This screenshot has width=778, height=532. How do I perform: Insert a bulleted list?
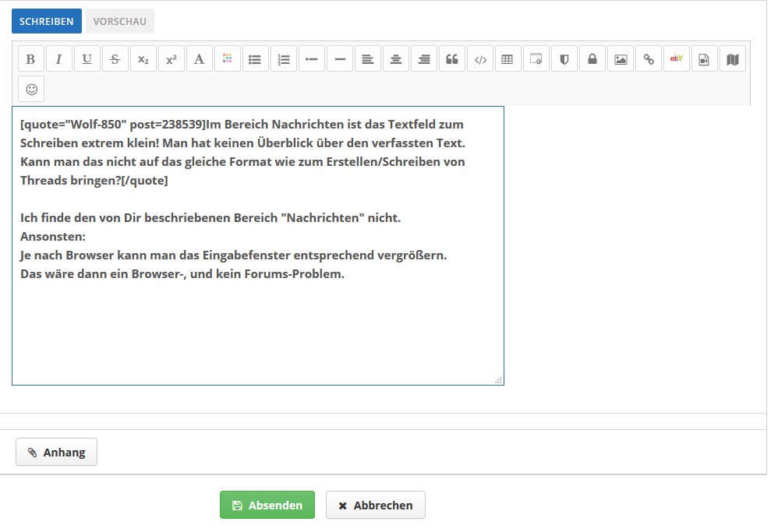(x=256, y=59)
